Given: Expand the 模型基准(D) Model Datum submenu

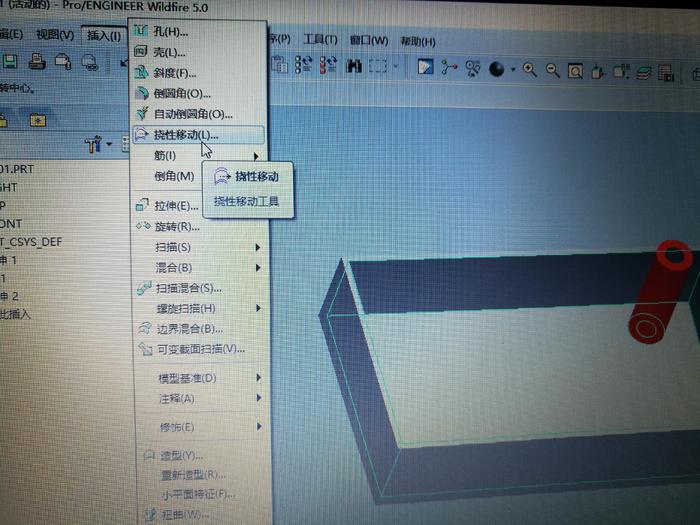Looking at the screenshot, I should tap(203, 378).
